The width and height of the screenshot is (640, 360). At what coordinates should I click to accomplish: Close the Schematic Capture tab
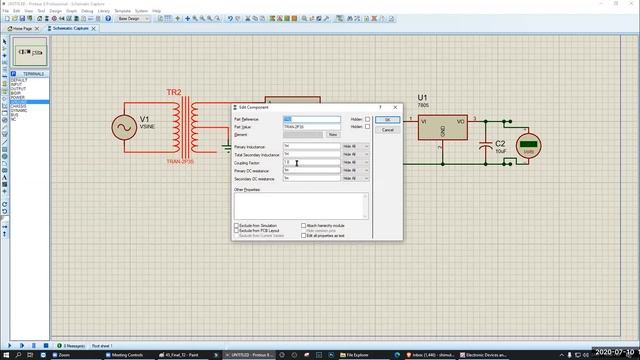(94, 29)
